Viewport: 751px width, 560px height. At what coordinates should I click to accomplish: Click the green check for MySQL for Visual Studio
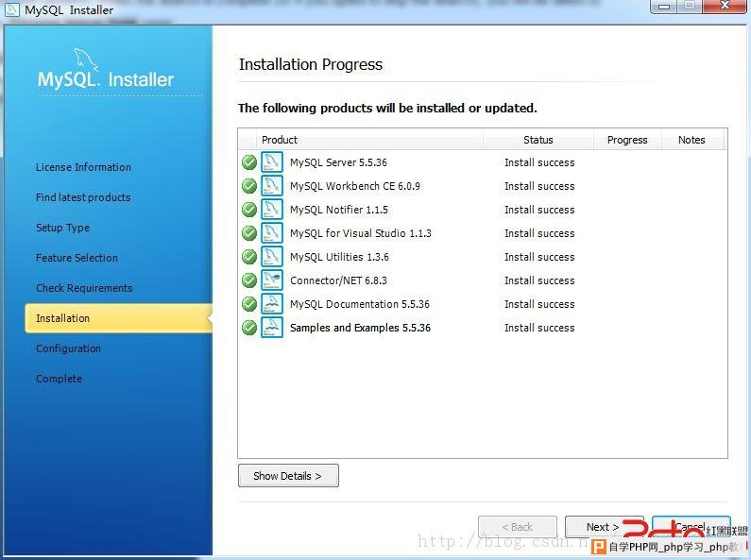(249, 233)
